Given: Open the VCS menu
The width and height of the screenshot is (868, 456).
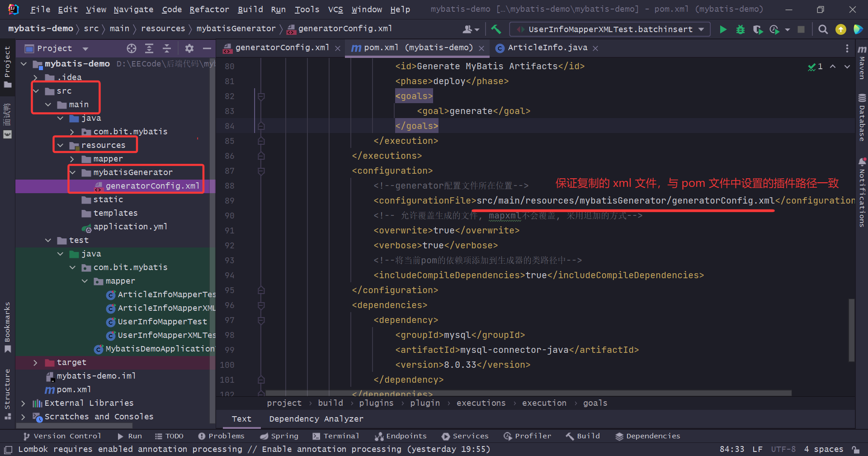Looking at the screenshot, I should (335, 9).
